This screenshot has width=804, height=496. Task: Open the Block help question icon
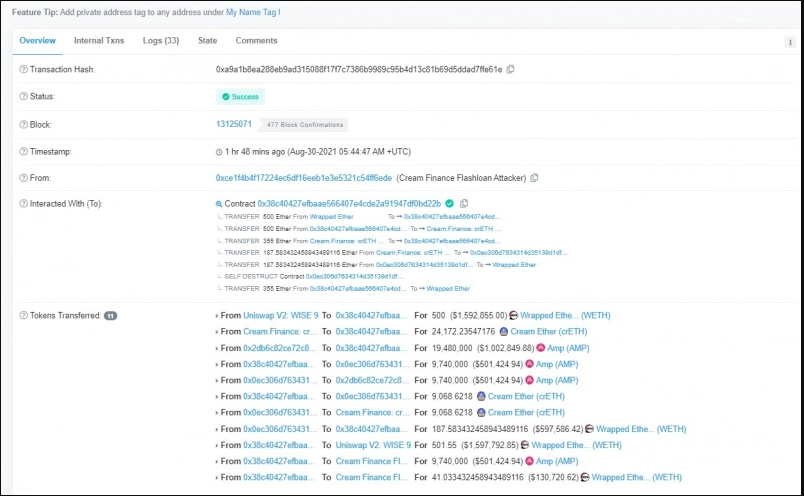24,125
